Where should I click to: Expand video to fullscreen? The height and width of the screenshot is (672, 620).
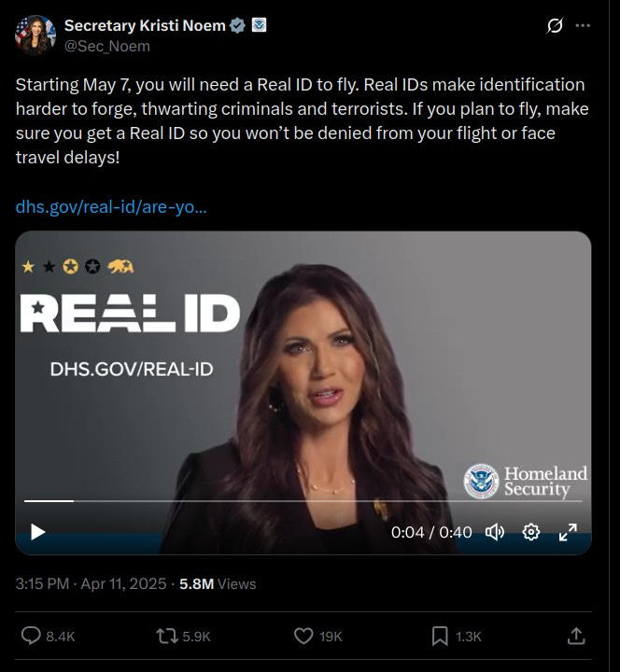click(x=568, y=532)
